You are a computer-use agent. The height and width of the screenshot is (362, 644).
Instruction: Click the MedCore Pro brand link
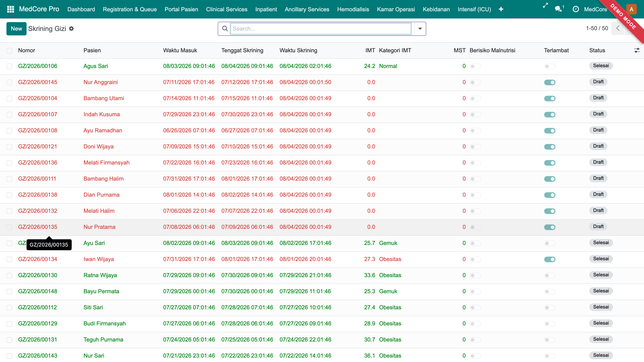click(39, 9)
